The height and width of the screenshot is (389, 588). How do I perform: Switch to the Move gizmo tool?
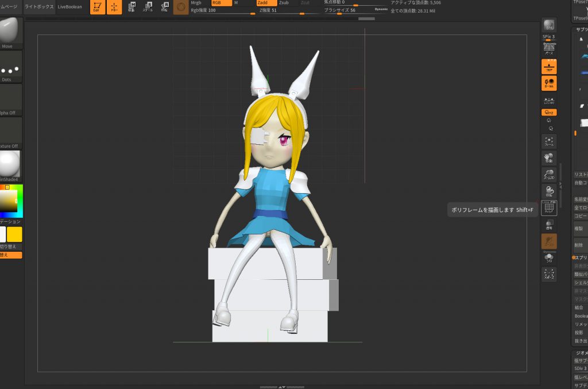[131, 7]
